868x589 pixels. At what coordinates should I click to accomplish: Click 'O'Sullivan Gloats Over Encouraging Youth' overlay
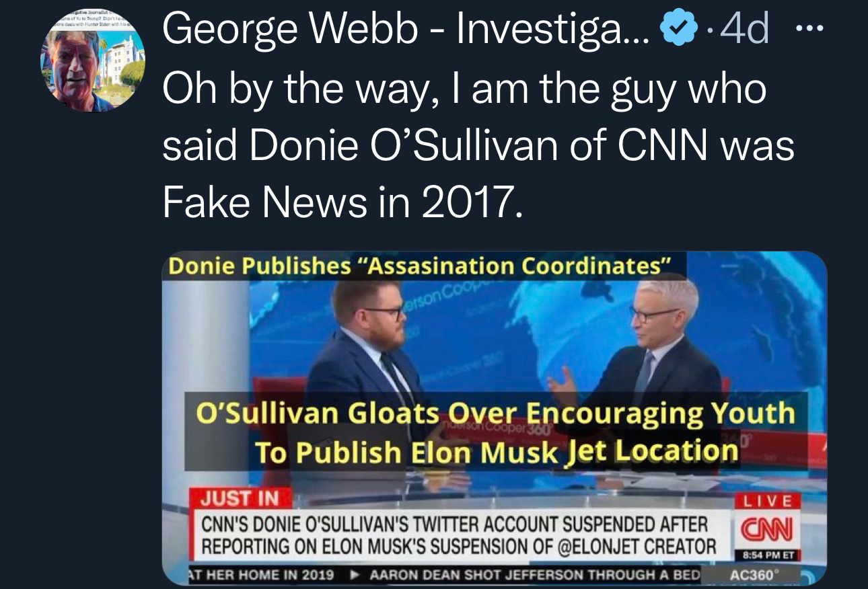(x=495, y=413)
